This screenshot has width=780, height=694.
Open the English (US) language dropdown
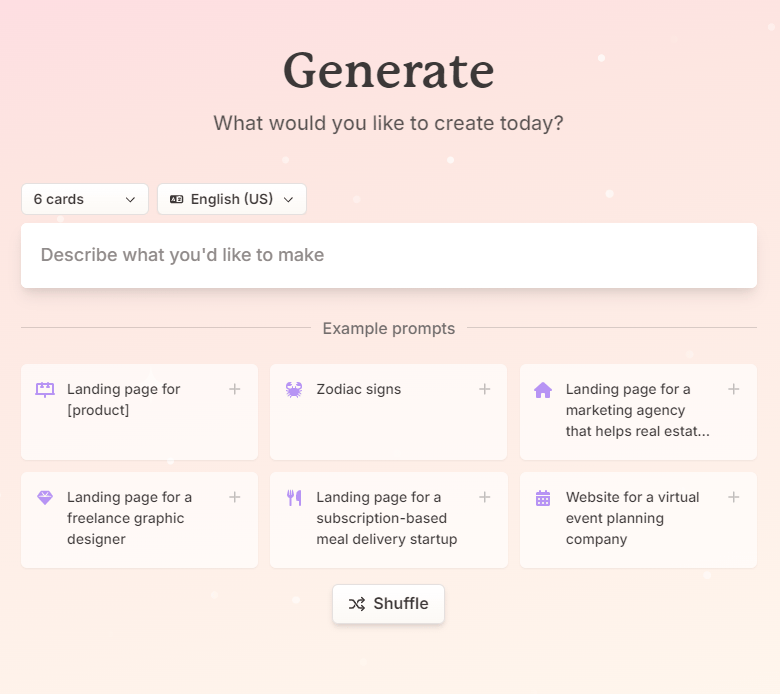(232, 199)
